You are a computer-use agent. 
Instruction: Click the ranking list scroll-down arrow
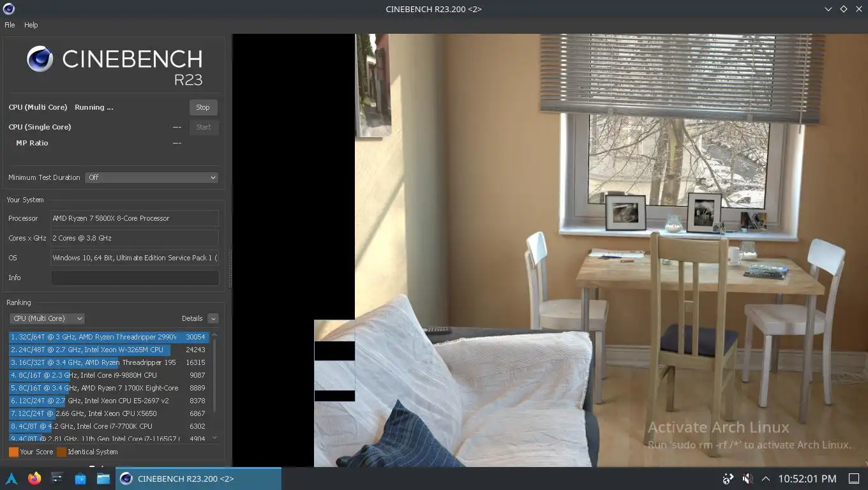[214, 438]
